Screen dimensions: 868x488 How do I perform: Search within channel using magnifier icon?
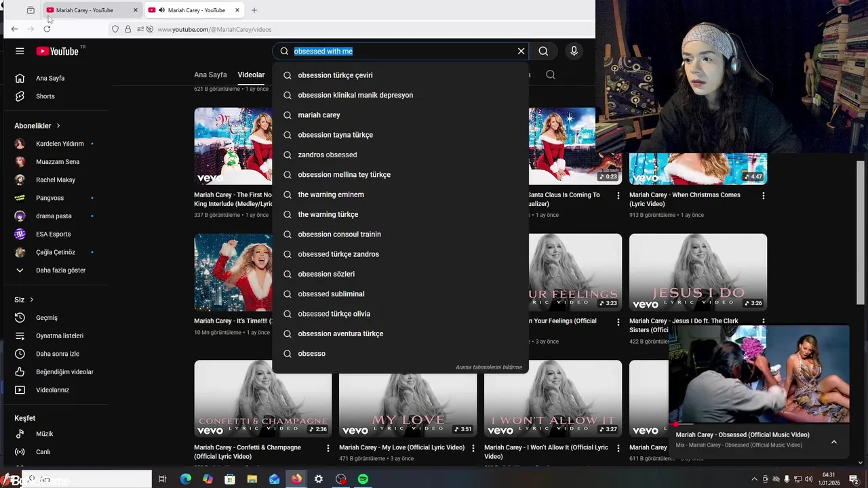point(551,75)
